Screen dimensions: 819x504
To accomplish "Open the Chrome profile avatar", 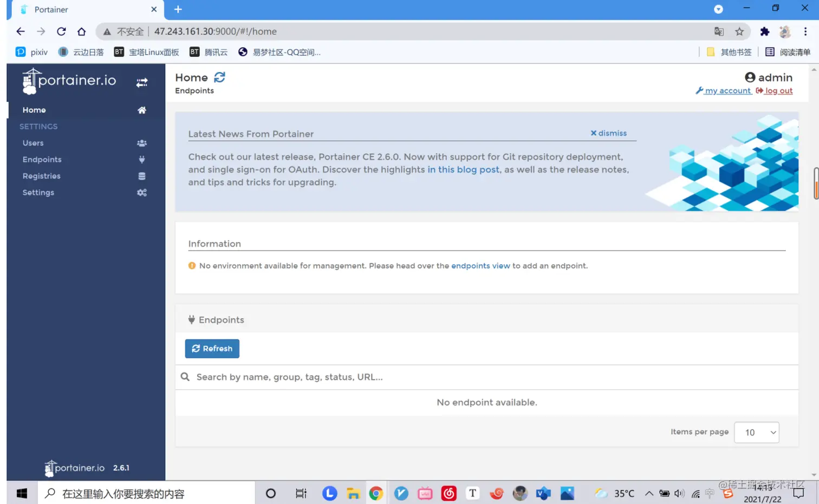I will tap(785, 31).
